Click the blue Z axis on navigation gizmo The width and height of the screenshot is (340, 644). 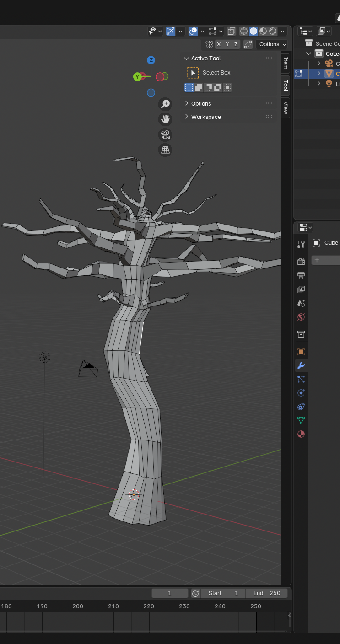pyautogui.click(x=151, y=60)
